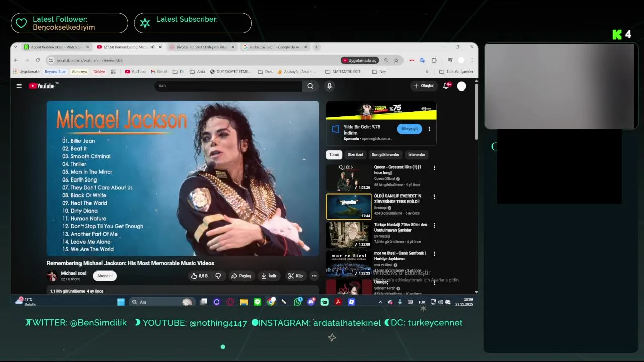Click the Oluştur create button
The width and height of the screenshot is (644, 362).
[x=423, y=86]
